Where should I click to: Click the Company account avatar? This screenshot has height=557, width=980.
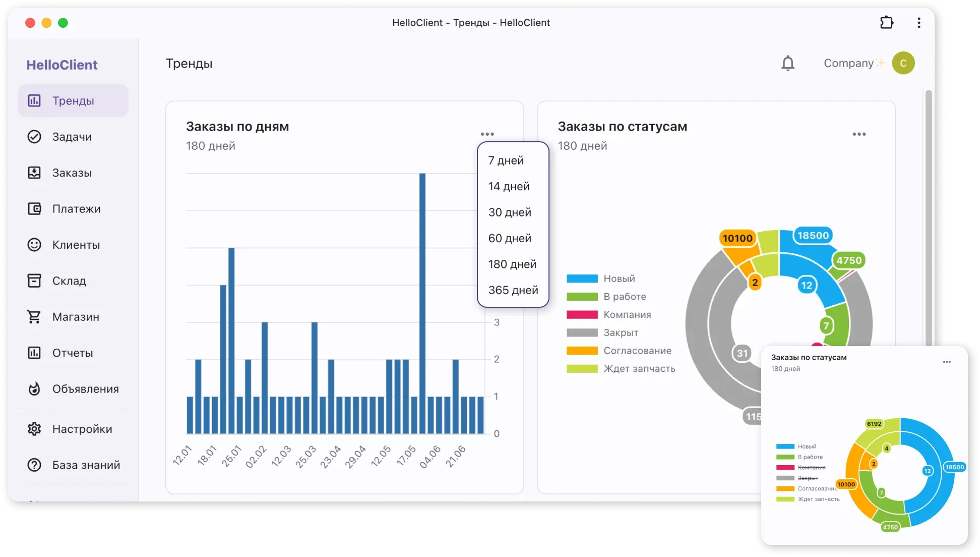pos(903,64)
